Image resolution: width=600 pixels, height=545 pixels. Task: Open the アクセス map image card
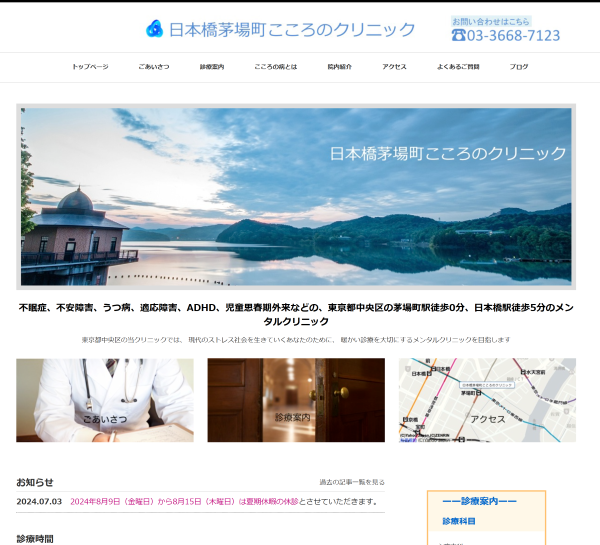point(487,400)
